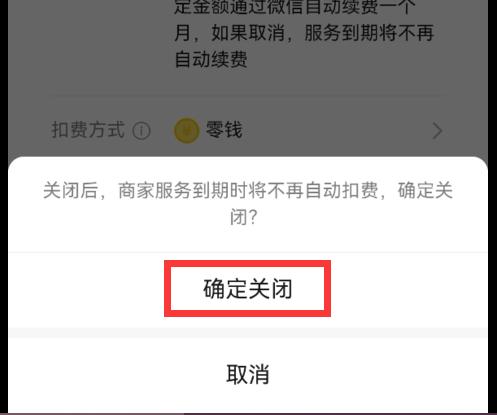Click the top line mentioning 微信自动续费
Screen dimensions: 497x415
coord(295,7)
